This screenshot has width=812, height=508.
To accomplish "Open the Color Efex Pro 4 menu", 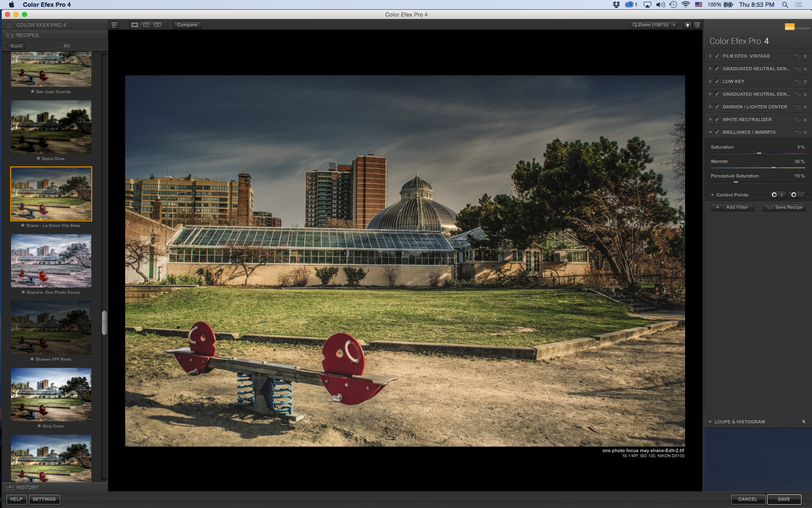I will (x=47, y=5).
